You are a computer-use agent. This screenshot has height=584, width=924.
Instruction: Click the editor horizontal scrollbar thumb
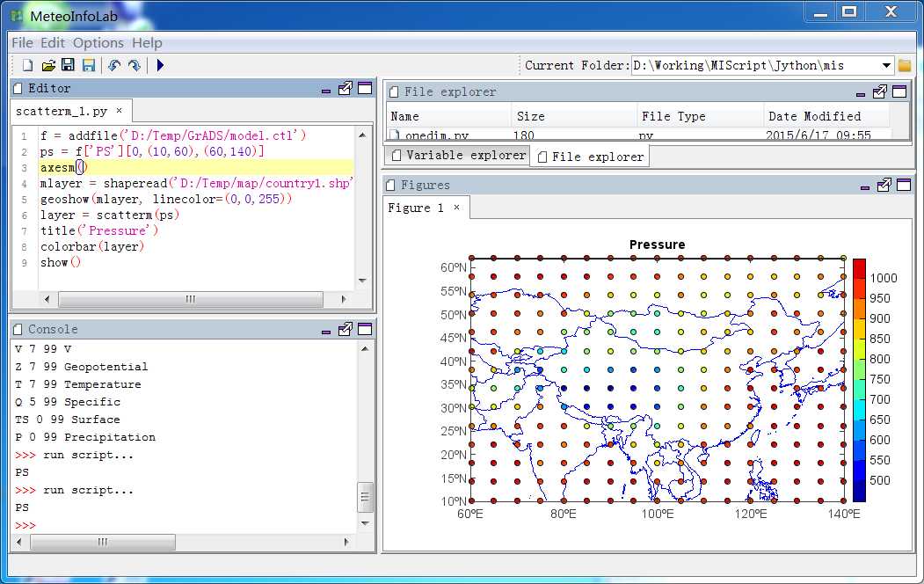point(191,299)
